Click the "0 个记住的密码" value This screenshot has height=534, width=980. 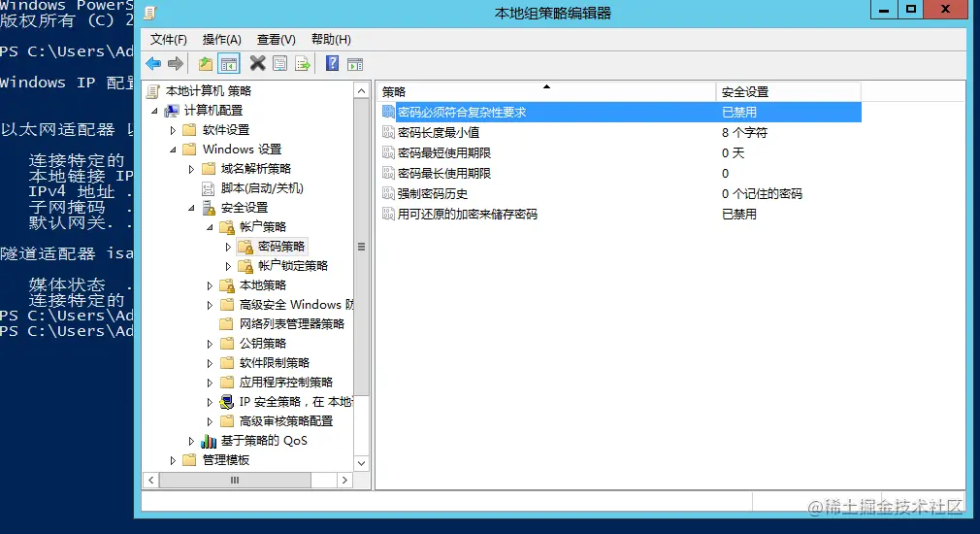click(x=762, y=194)
